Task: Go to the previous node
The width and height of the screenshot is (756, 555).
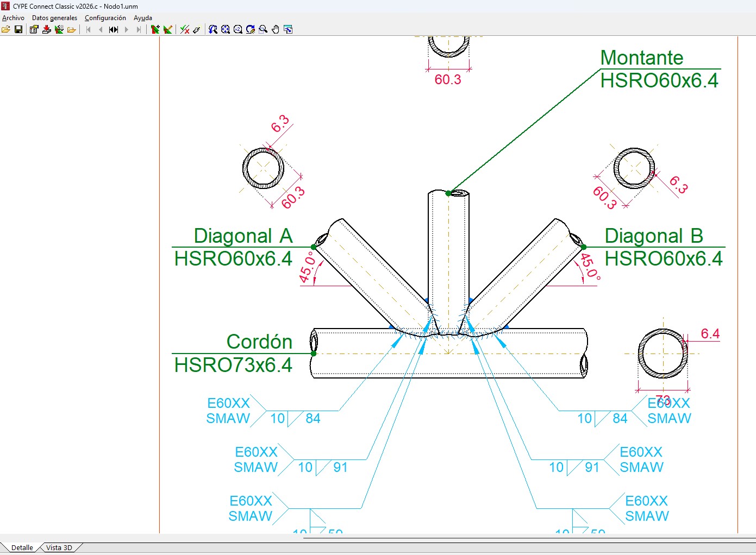Action: point(101,29)
